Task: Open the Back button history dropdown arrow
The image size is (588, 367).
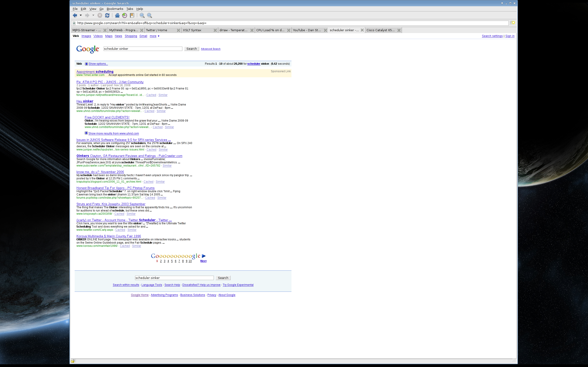Action: pos(81,15)
